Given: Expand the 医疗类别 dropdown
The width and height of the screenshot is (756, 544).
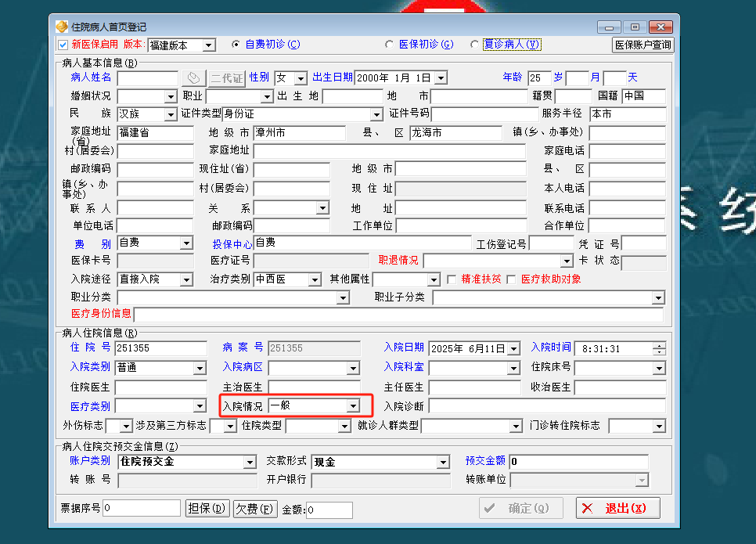Looking at the screenshot, I should point(200,406).
